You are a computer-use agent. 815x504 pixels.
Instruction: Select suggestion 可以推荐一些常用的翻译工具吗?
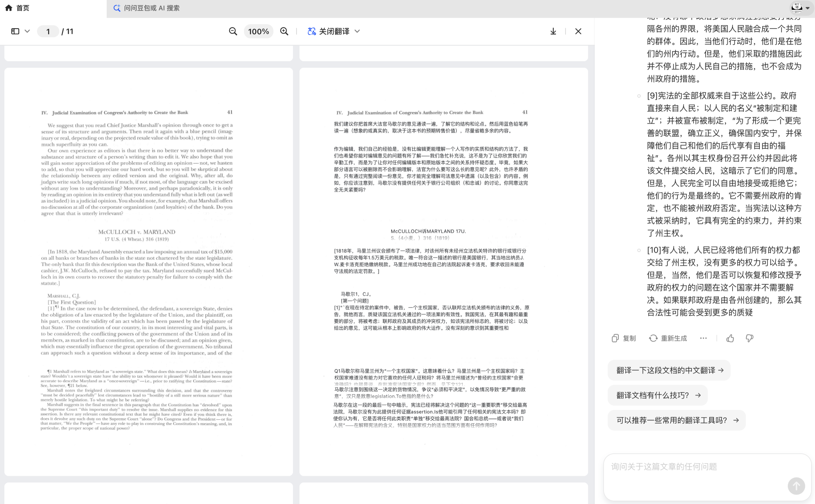coord(676,420)
